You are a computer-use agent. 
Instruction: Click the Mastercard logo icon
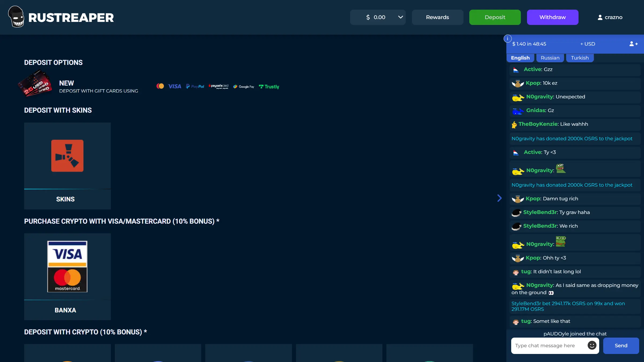coord(160,86)
